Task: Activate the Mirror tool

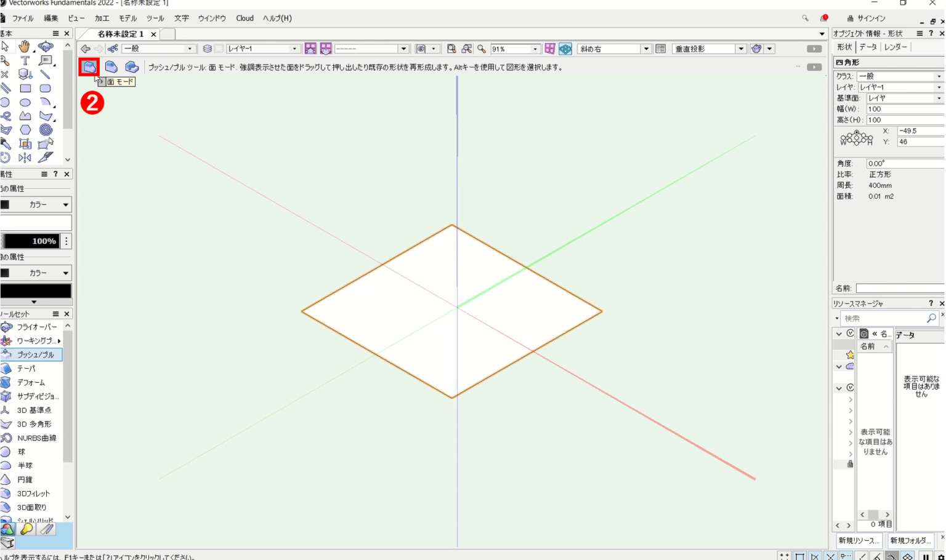Action: [x=25, y=158]
